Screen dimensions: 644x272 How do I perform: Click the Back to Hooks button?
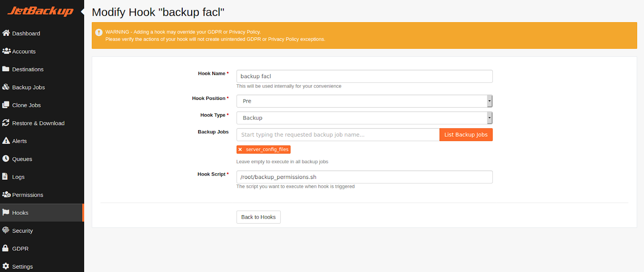click(x=258, y=217)
